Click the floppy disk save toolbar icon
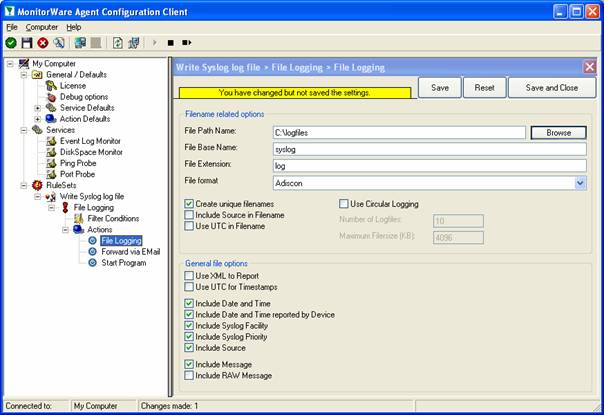The width and height of the screenshot is (604, 415). (27, 42)
